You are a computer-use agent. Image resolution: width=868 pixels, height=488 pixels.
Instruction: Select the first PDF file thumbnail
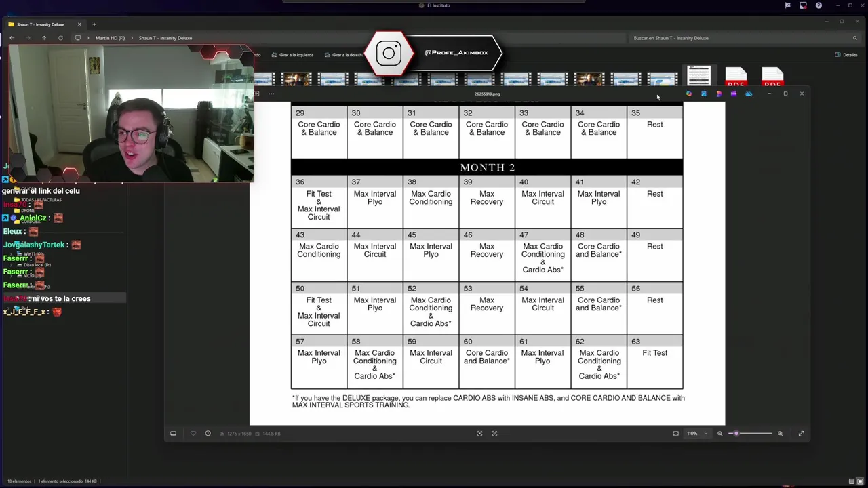tap(736, 77)
